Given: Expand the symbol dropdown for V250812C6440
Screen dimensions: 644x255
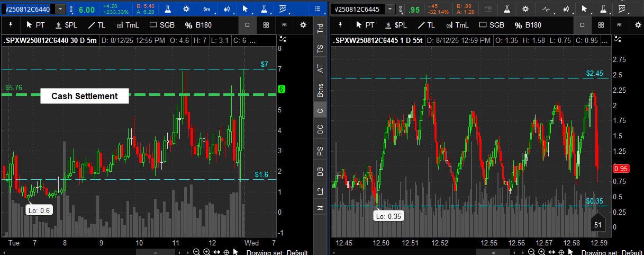Looking at the screenshot, I should coord(60,9).
